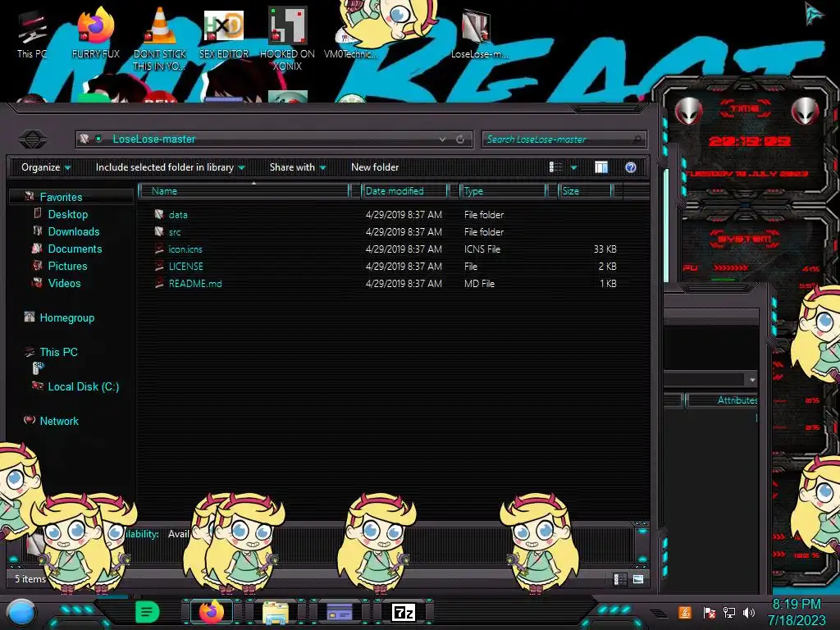Open the green notes app on taskbar
This screenshot has height=630, width=840.
[x=147, y=612]
